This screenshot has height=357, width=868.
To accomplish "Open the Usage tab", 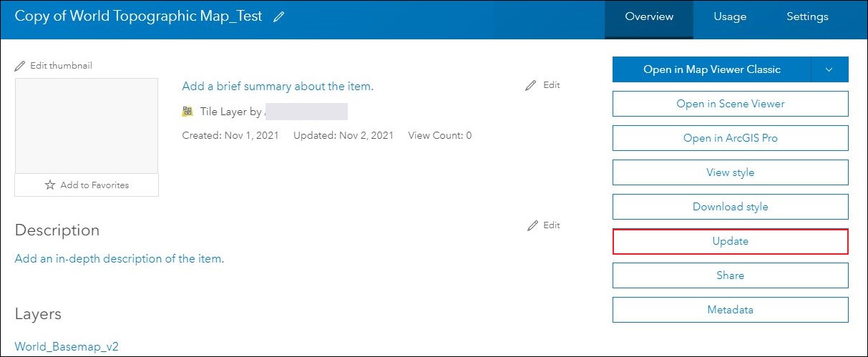I will [x=730, y=16].
